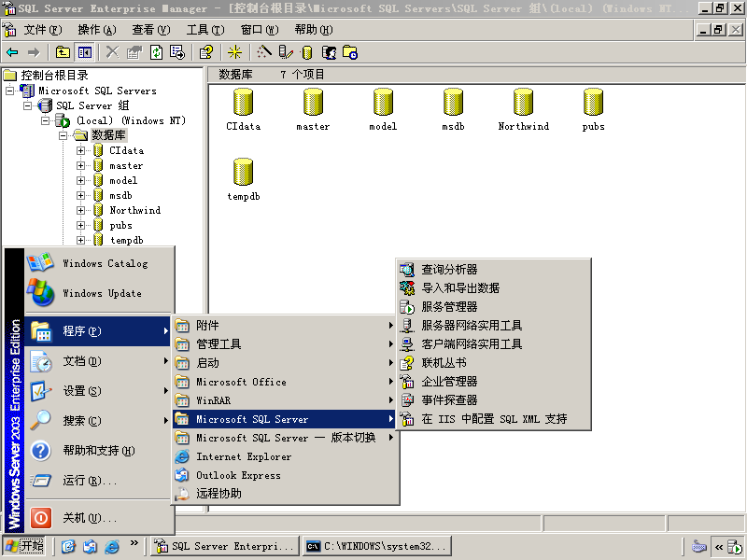The image size is (747, 560).
Task: Collapse the SQL Server 组 tree node
Action: 28,105
